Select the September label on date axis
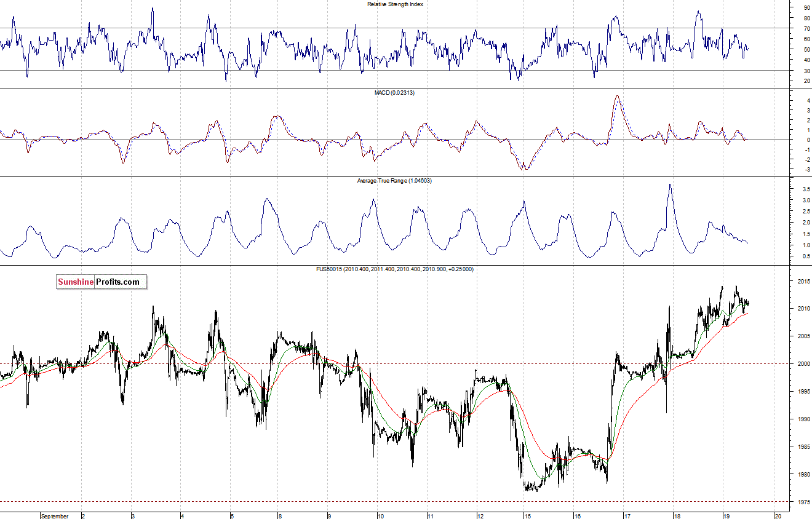This screenshot has width=812, height=519. click(x=55, y=516)
